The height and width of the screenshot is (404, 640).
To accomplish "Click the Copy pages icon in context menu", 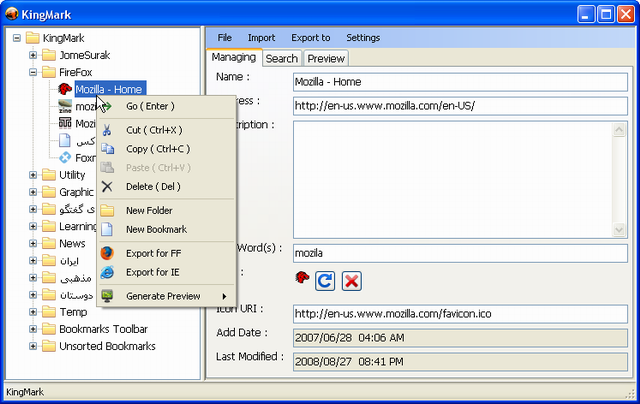I will click(x=107, y=149).
